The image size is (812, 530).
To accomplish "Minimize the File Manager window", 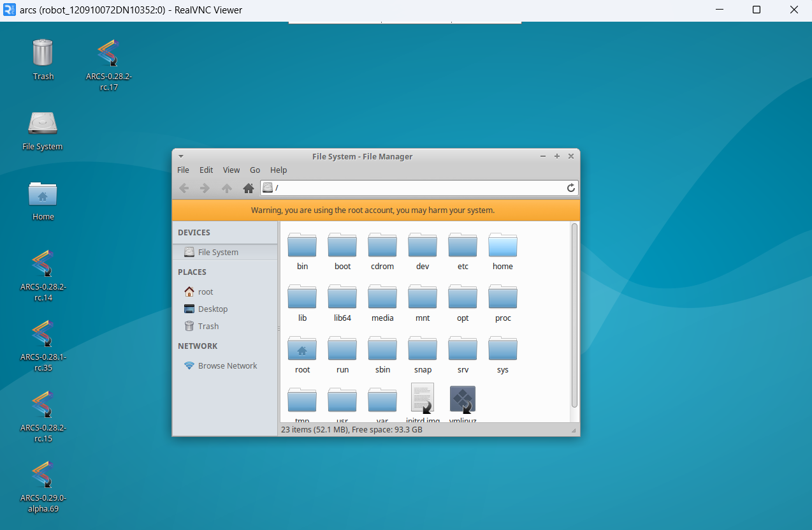I will [x=543, y=156].
